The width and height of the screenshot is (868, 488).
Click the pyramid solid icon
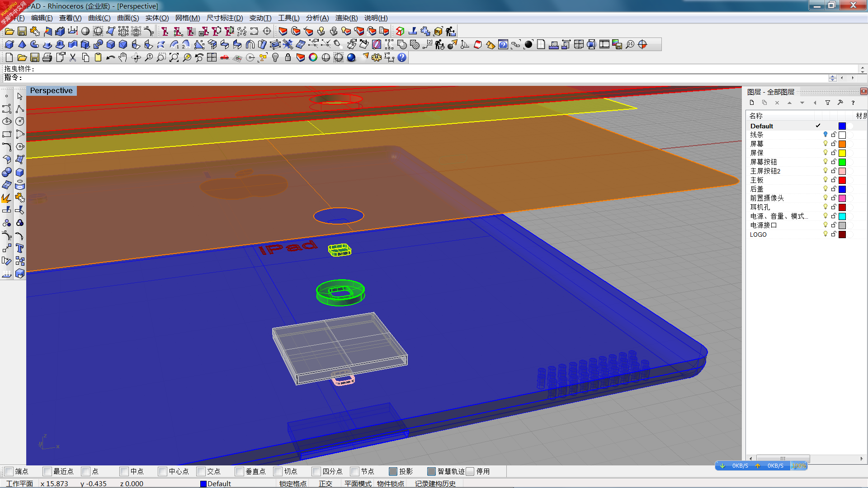(22, 44)
